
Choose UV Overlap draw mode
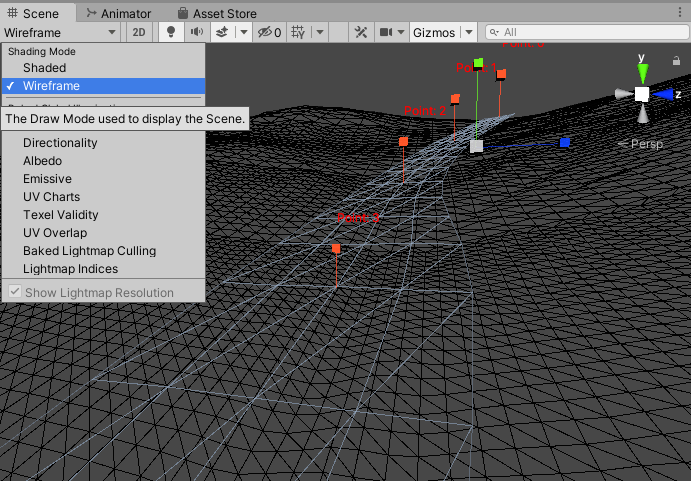click(x=104, y=233)
